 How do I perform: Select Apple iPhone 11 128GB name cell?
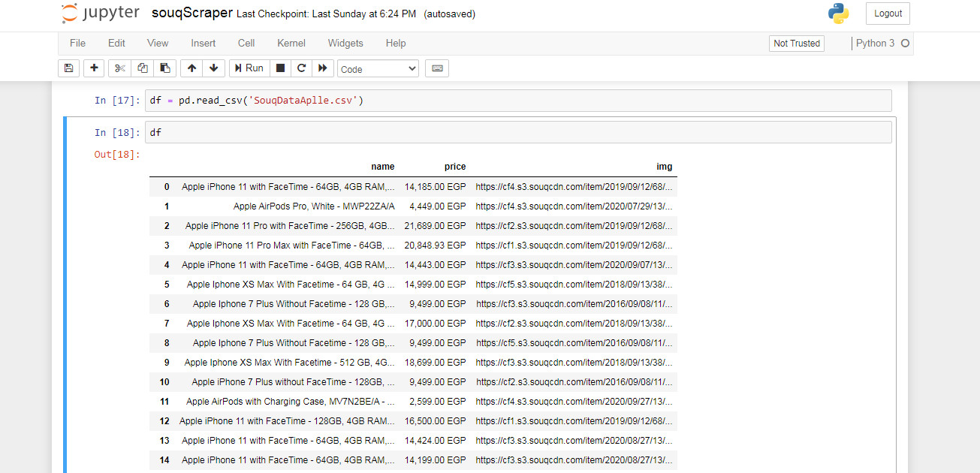click(x=287, y=421)
